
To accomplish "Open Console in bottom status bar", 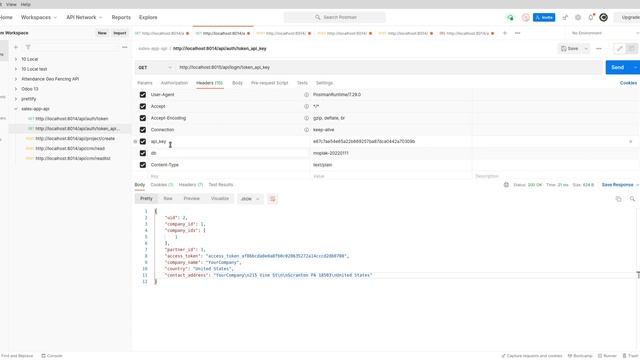I will (52, 356).
